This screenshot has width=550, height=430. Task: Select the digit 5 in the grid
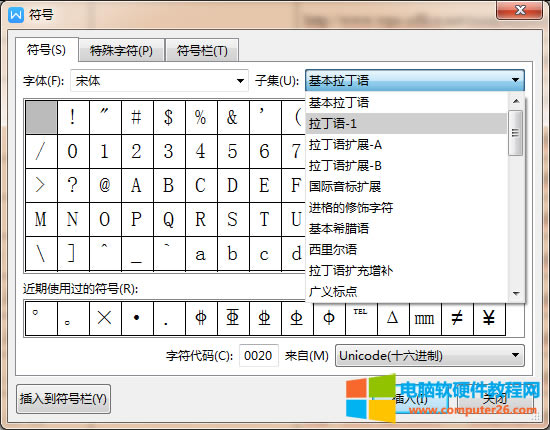pos(233,151)
